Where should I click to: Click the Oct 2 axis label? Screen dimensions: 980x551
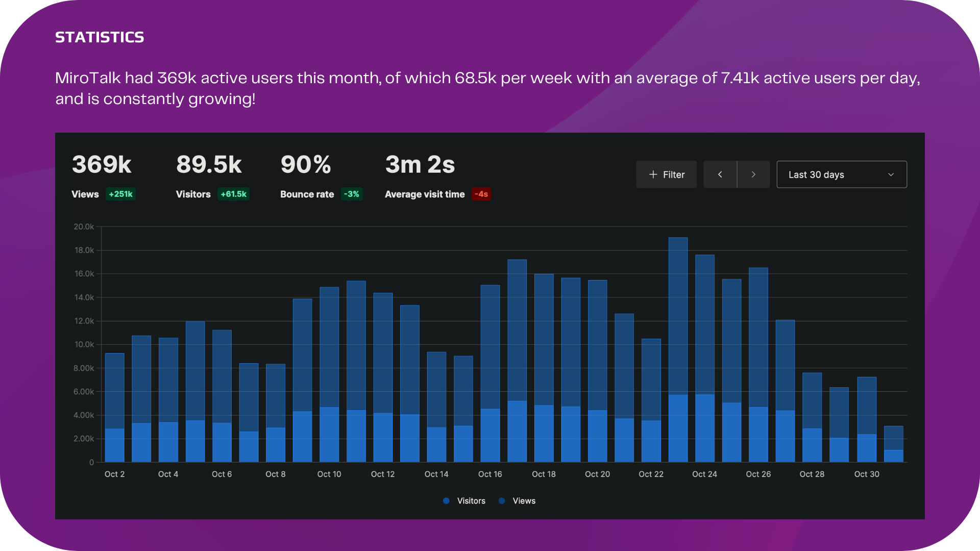(x=114, y=474)
